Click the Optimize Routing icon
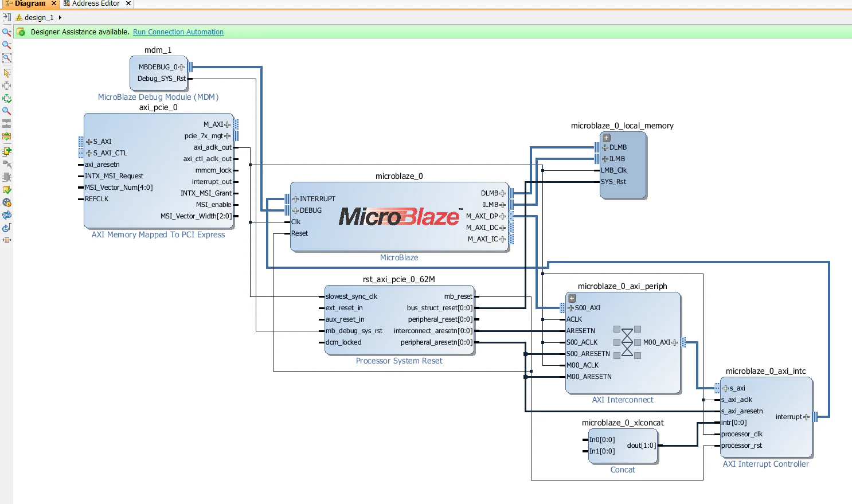 pyautogui.click(x=6, y=228)
